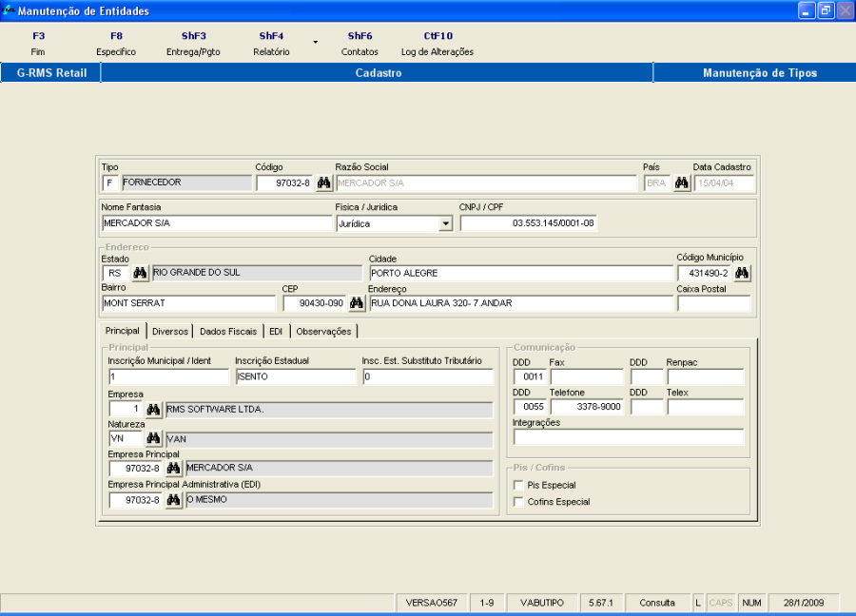Open lookup binoculars beside CEP field
The width and height of the screenshot is (856, 616).
[357, 303]
